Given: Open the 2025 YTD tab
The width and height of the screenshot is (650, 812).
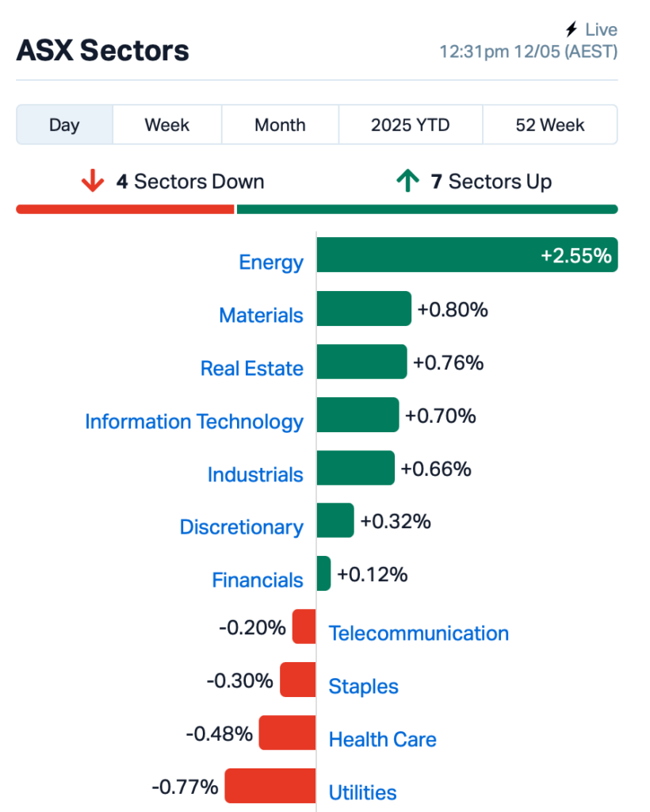Looking at the screenshot, I should click(x=411, y=124).
